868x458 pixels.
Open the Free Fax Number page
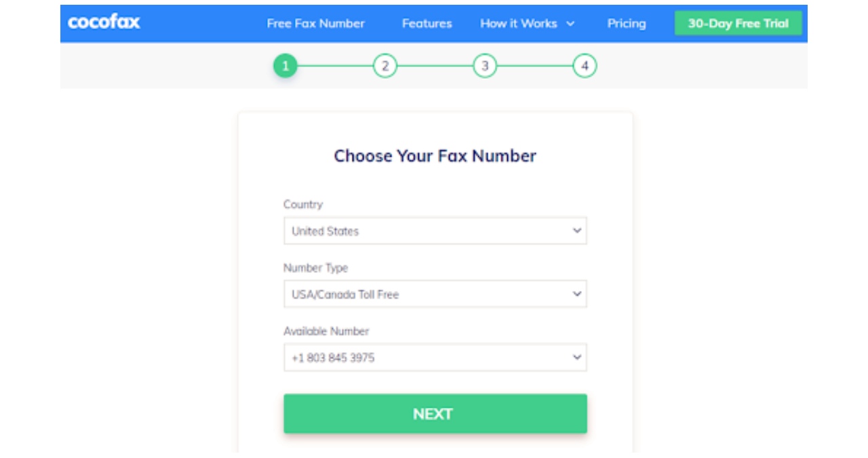(x=315, y=24)
